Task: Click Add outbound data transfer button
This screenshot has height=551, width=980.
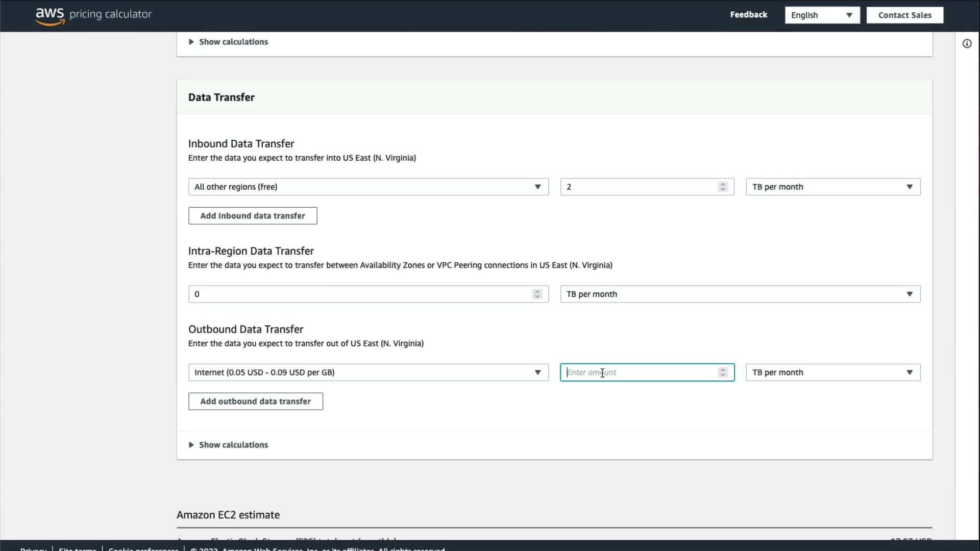Action: tap(255, 402)
